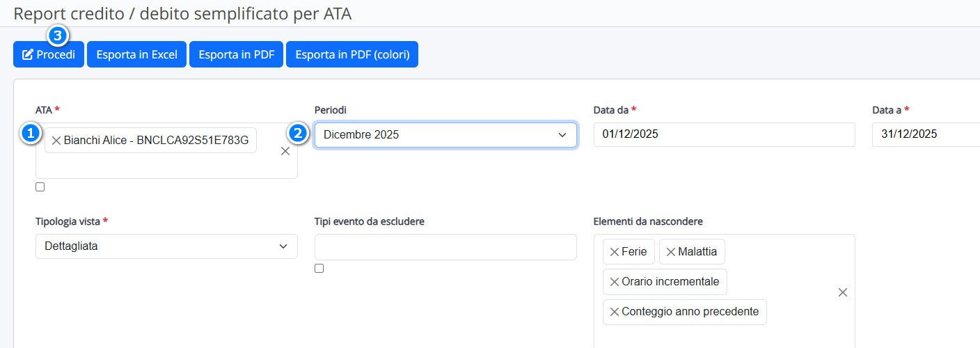Remove the Ferie tag
980x348 pixels.
click(614, 252)
